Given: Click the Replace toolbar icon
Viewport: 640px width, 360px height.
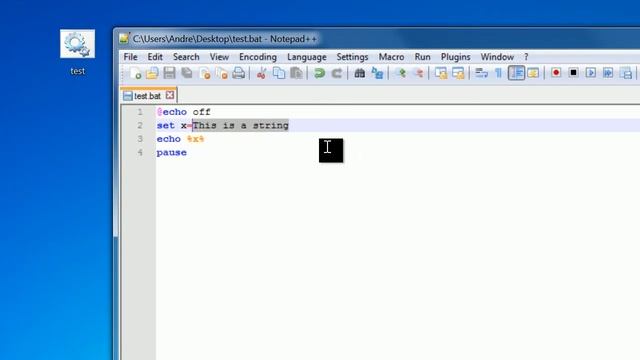Looking at the screenshot, I should pyautogui.click(x=377, y=73).
